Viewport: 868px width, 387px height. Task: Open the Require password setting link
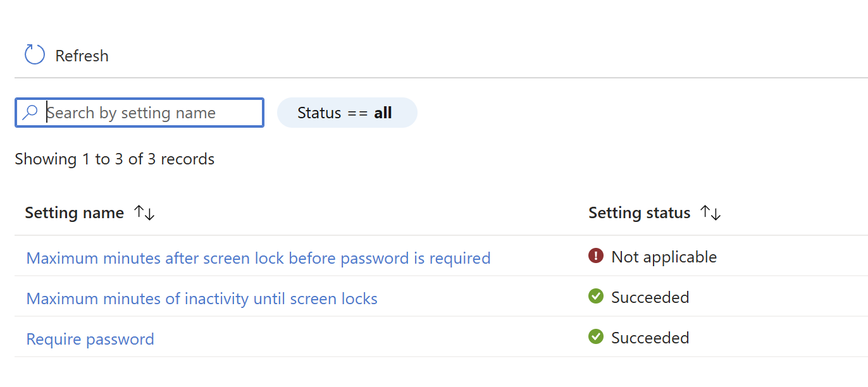(90, 339)
